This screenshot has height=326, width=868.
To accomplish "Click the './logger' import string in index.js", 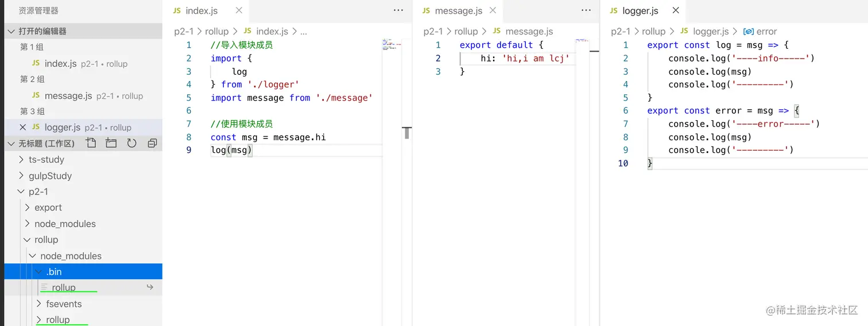I will pos(273,85).
